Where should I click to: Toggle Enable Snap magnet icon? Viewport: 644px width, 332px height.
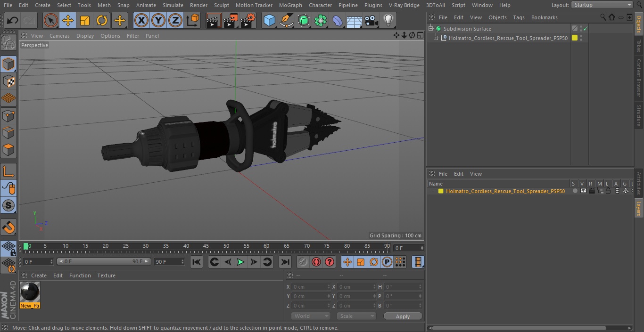coord(8,228)
